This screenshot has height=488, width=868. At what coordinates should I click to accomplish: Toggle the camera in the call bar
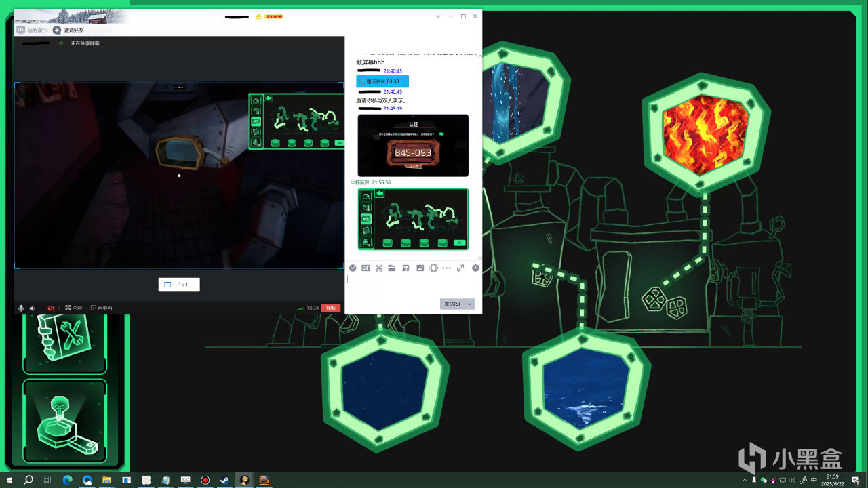51,308
